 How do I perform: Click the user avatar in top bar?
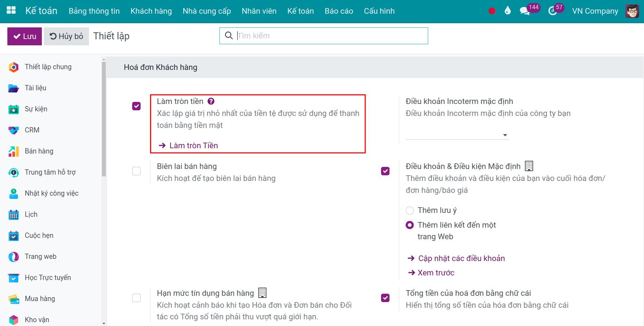tap(632, 11)
